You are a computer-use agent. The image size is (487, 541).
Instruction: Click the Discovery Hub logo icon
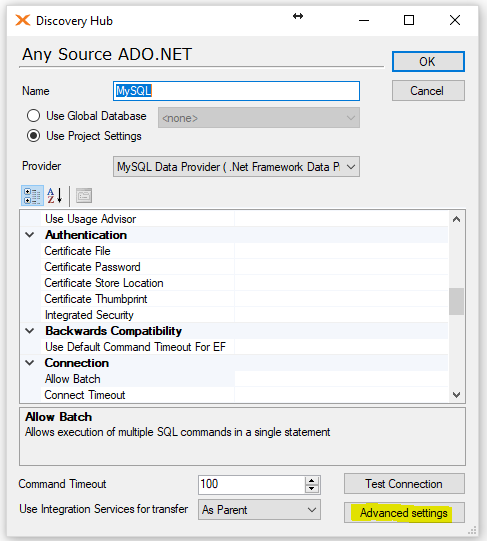[23, 20]
